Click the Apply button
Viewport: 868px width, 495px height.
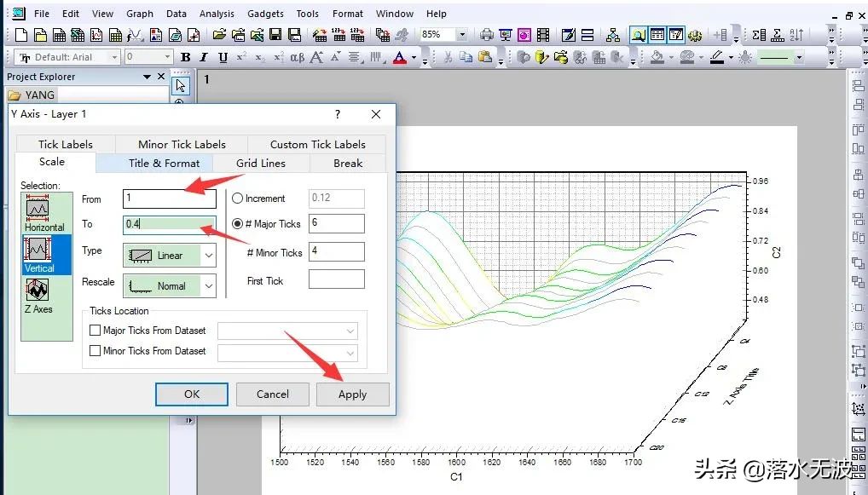353,394
